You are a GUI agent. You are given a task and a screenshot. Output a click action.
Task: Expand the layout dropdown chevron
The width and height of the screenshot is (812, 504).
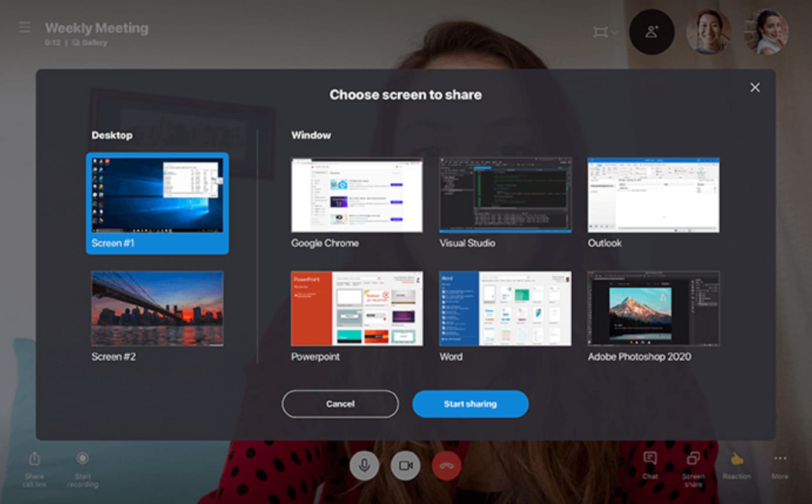[x=615, y=33]
